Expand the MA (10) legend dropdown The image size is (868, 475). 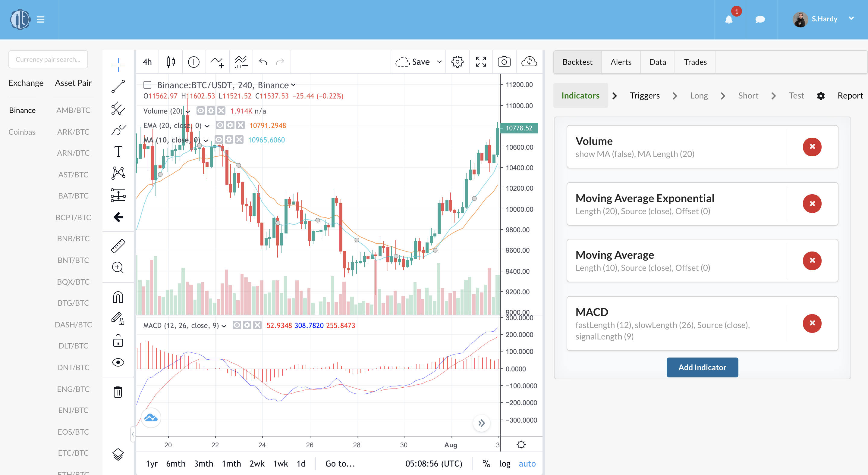coord(206,140)
